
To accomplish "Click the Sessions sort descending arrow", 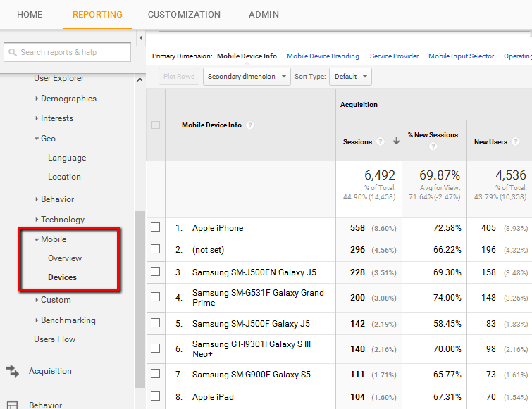I will tap(396, 141).
